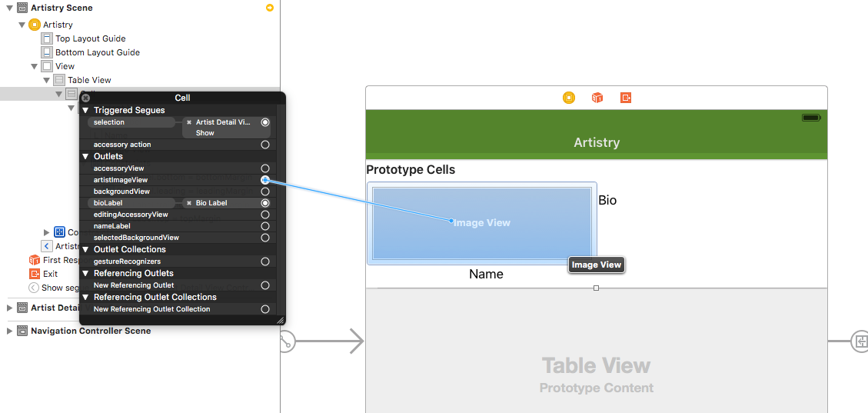Click the accessoryView outlet circle

coord(265,168)
